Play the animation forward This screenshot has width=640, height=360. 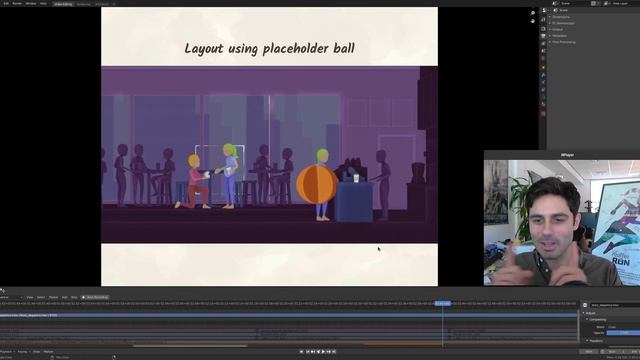[323, 351]
